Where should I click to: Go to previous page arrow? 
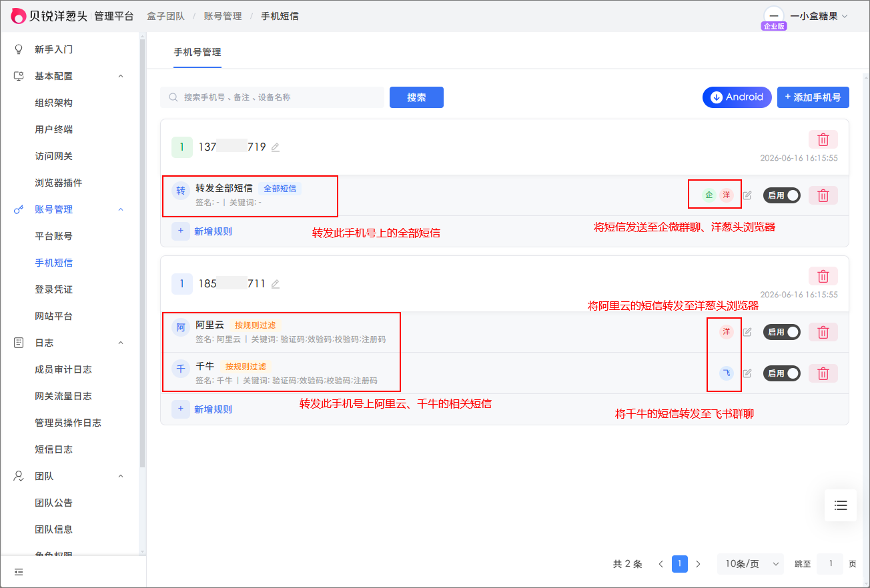[661, 564]
